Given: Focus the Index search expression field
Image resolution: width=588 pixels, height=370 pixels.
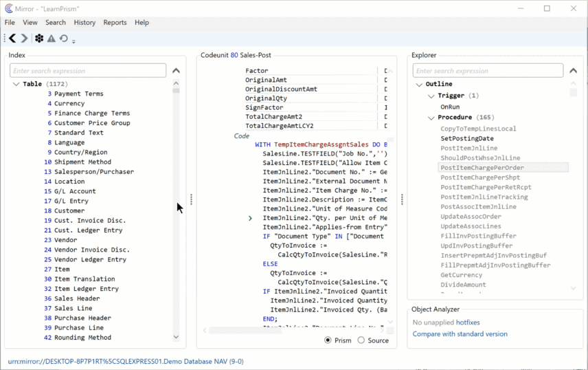Looking at the screenshot, I should click(x=88, y=71).
